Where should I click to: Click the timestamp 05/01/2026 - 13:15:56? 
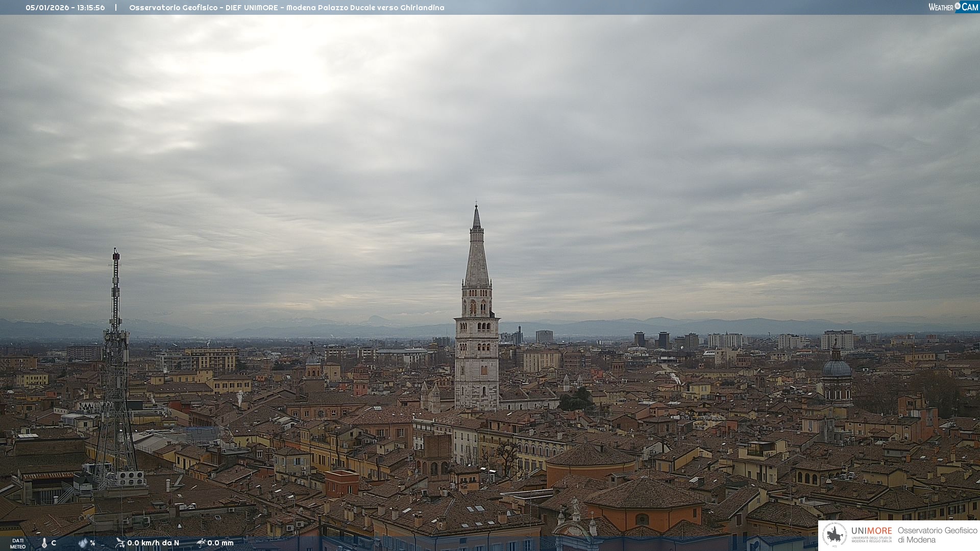pos(65,8)
